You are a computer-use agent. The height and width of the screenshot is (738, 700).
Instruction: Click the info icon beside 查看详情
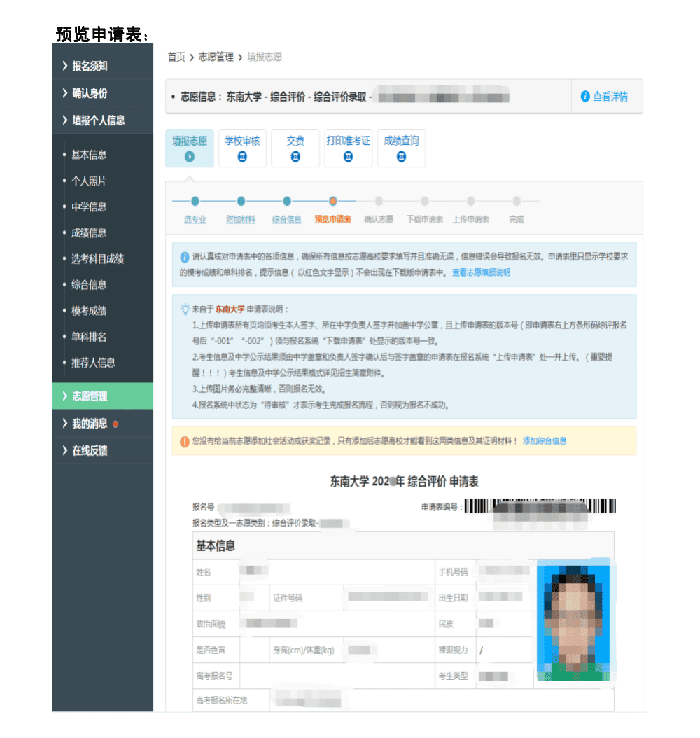point(585,97)
